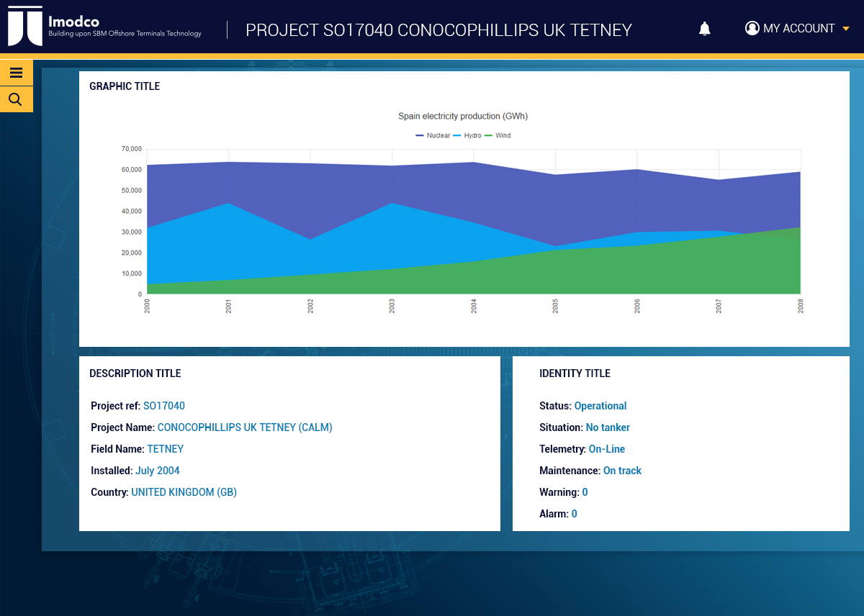Toggle Wind series in chart legend

[498, 135]
